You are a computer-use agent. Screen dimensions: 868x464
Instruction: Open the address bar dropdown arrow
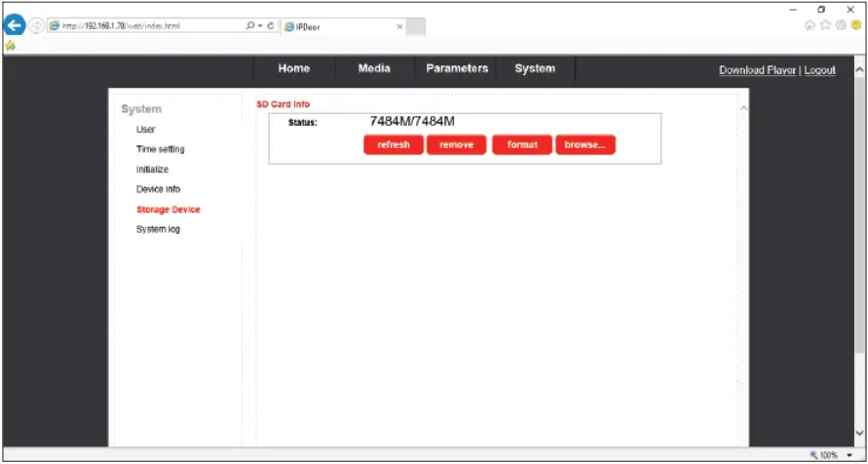[260, 26]
